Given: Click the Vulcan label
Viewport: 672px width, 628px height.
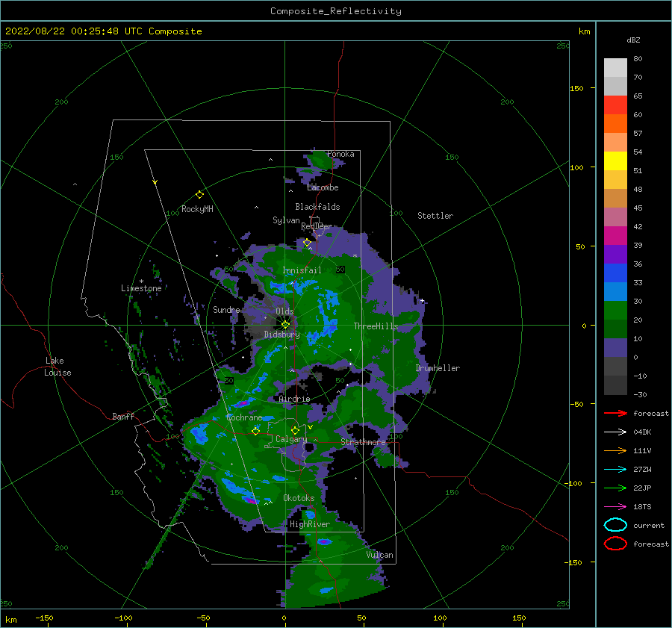Looking at the screenshot, I should point(379,555).
